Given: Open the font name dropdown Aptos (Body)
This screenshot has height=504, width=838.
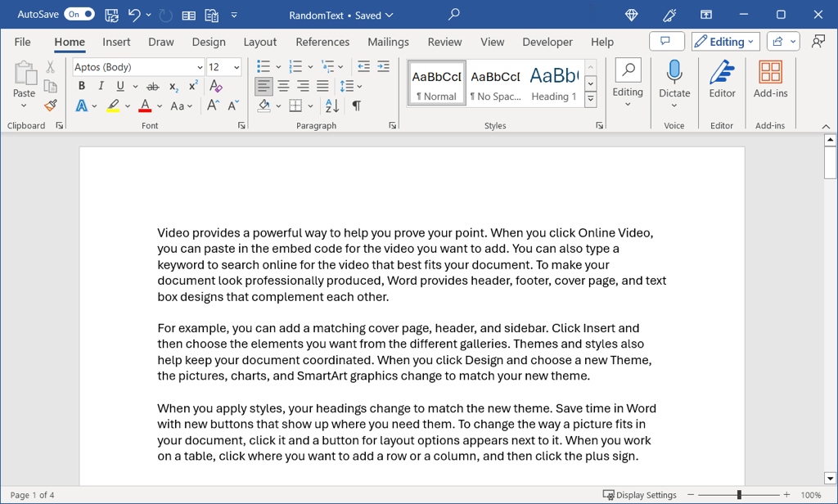Looking at the screenshot, I should click(137, 67).
